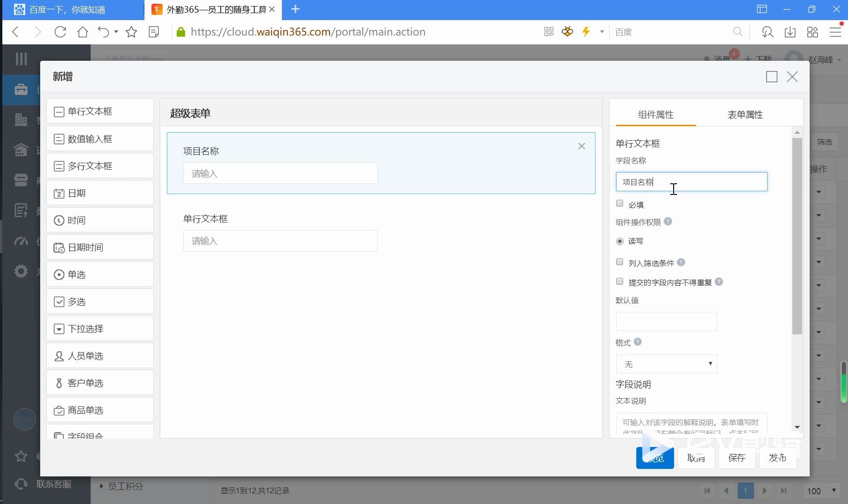Add a 人员单选 component
Image resolution: width=848 pixels, height=504 pixels.
coord(100,355)
